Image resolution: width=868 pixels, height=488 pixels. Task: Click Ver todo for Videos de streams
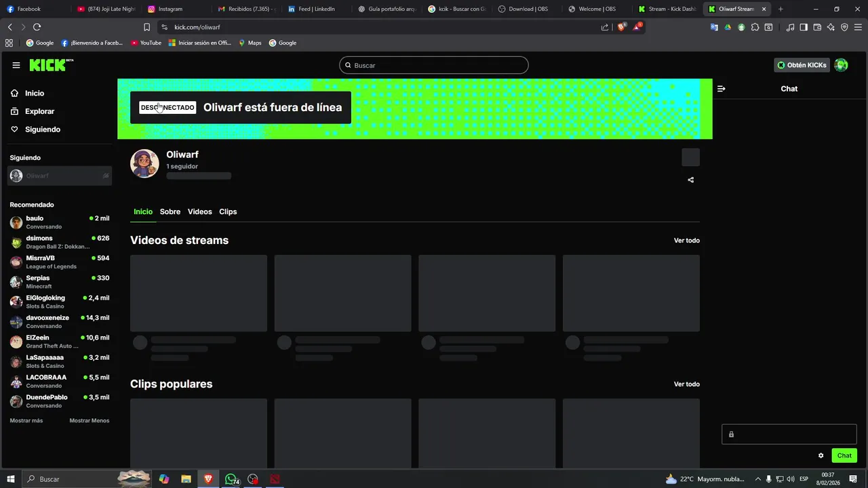pos(686,241)
